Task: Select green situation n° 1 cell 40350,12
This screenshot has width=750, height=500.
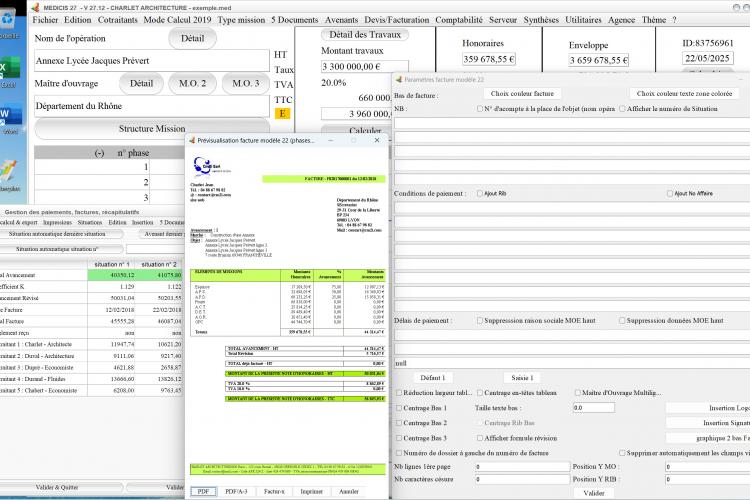Action: [x=111, y=275]
